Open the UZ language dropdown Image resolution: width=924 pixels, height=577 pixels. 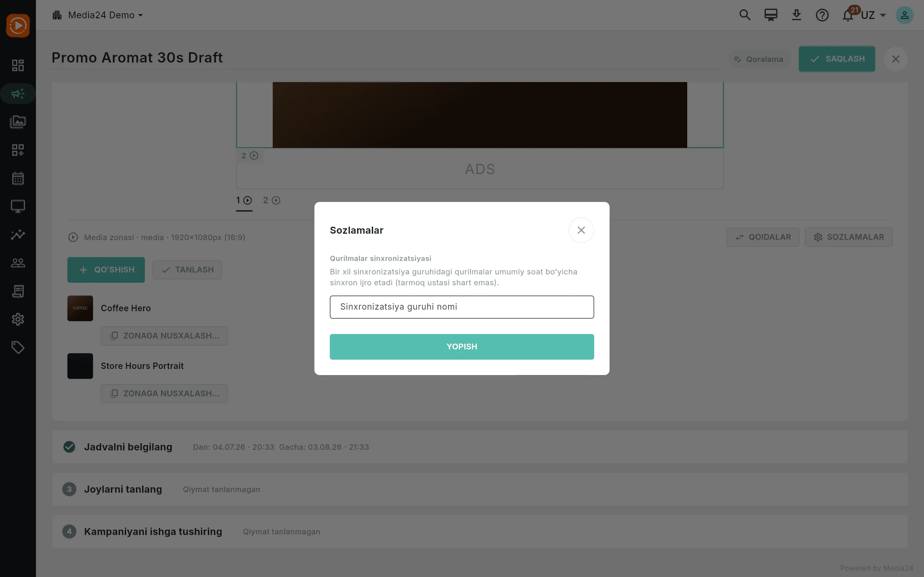pos(874,15)
